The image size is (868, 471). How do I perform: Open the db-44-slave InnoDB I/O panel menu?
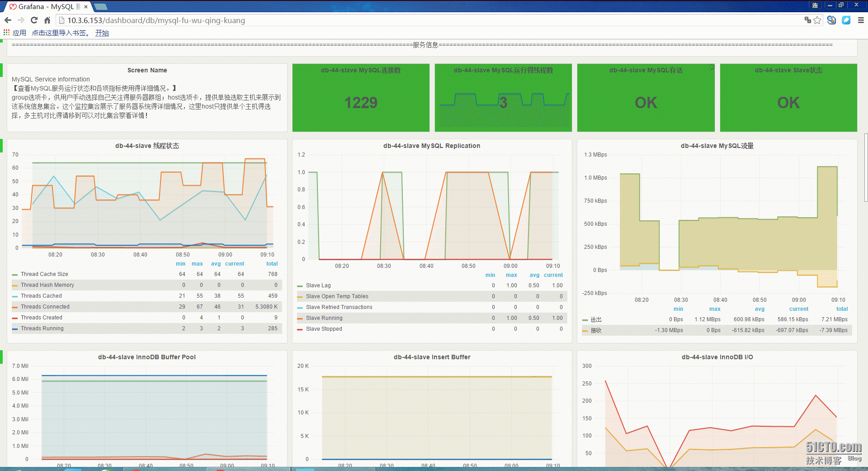[717, 357]
